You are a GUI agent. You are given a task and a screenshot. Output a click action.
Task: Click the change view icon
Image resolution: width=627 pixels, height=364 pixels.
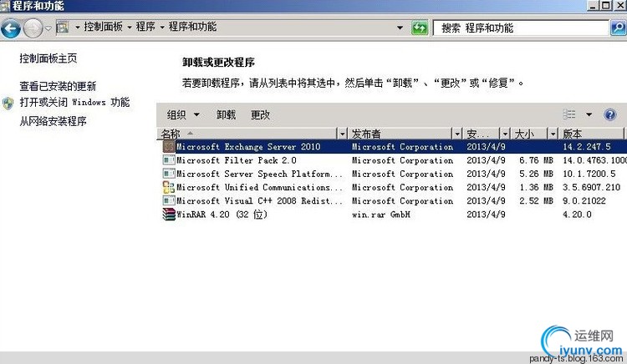pyautogui.click(x=569, y=114)
